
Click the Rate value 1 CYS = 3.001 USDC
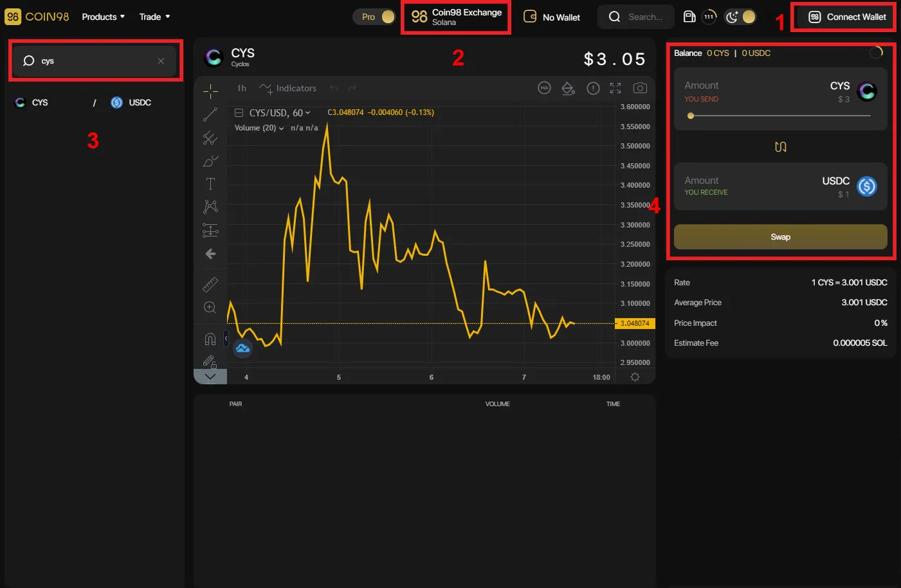tap(849, 282)
